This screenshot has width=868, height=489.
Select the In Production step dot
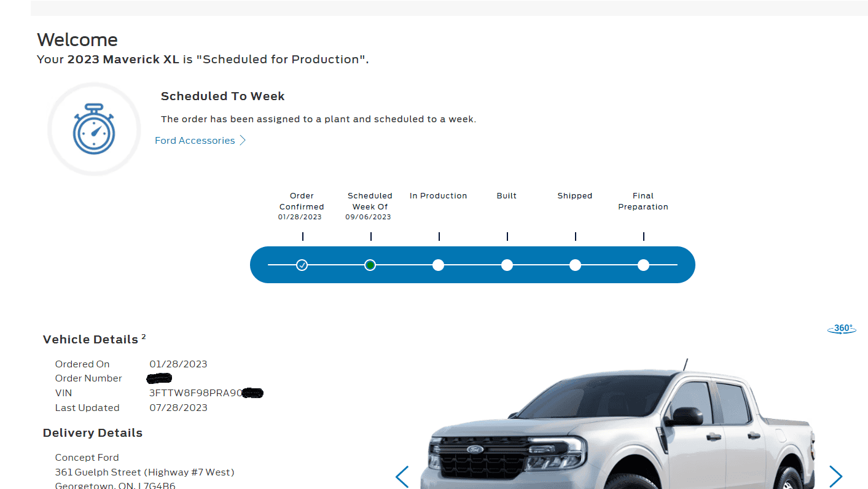[x=438, y=265]
